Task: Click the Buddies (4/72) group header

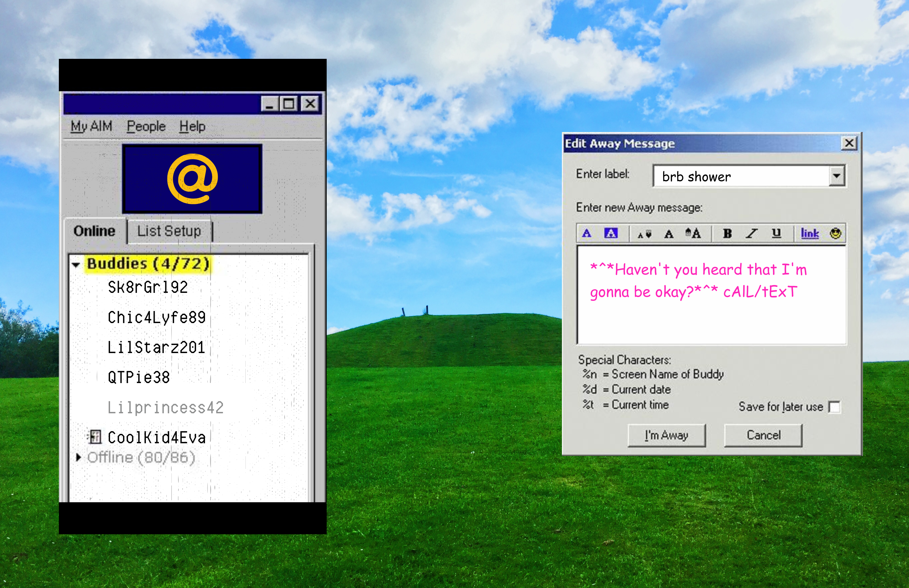Action: pyautogui.click(x=148, y=264)
